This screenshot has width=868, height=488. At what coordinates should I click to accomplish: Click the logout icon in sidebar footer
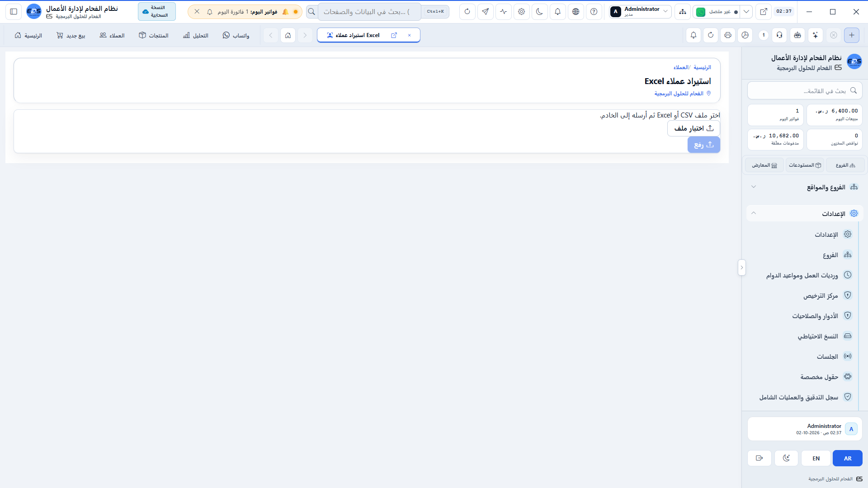(x=759, y=458)
